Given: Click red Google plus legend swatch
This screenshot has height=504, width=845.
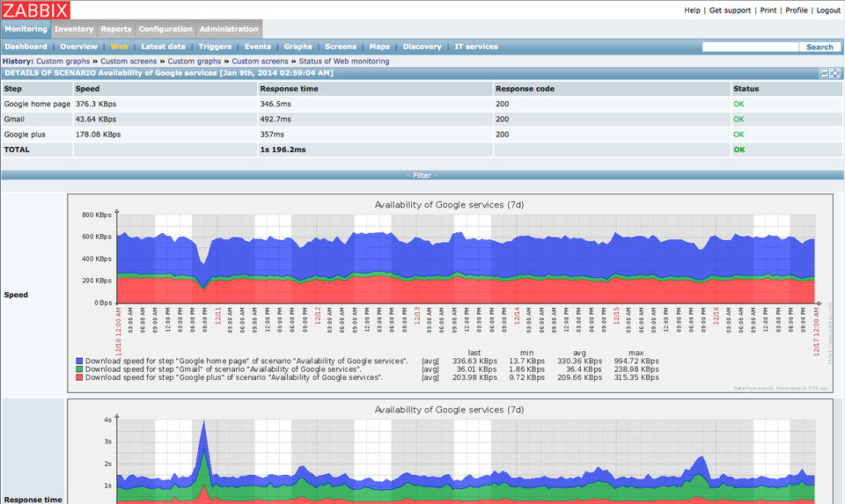Looking at the screenshot, I should coord(80,377).
